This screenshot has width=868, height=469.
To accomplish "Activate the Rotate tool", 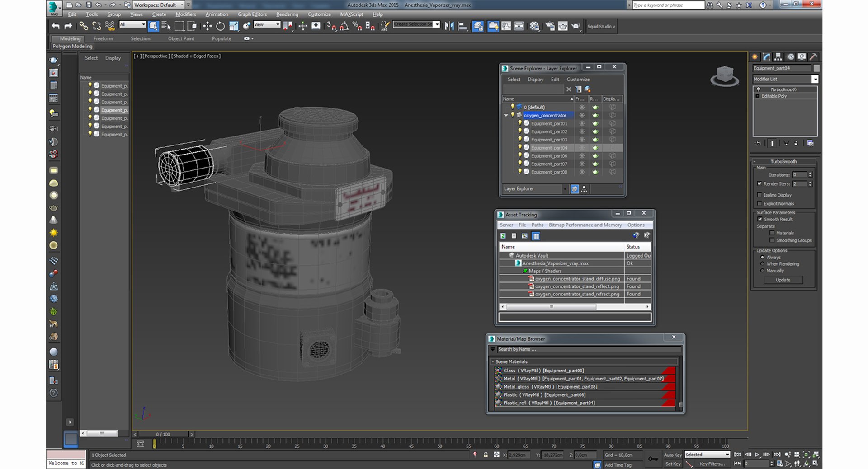I will pos(220,26).
